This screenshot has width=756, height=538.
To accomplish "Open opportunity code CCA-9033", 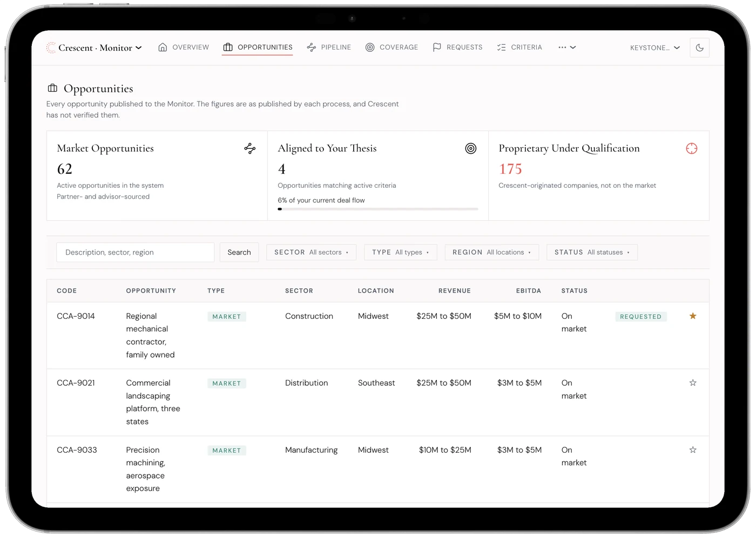I will coord(77,450).
